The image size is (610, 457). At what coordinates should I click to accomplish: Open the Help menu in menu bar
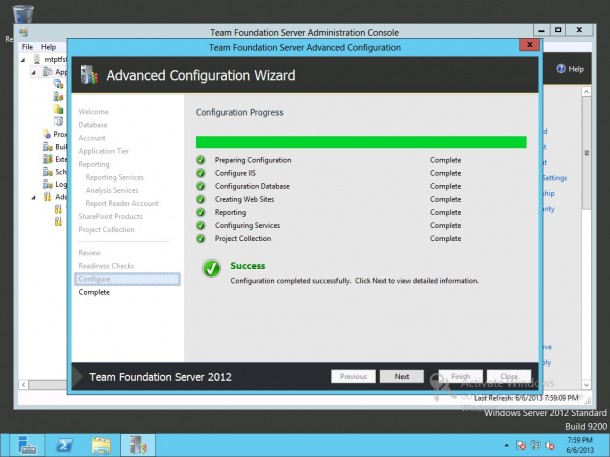pyautogui.click(x=49, y=47)
